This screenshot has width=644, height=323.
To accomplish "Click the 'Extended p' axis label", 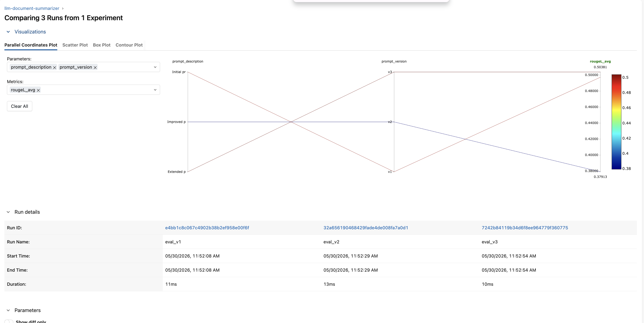I will point(176,172).
